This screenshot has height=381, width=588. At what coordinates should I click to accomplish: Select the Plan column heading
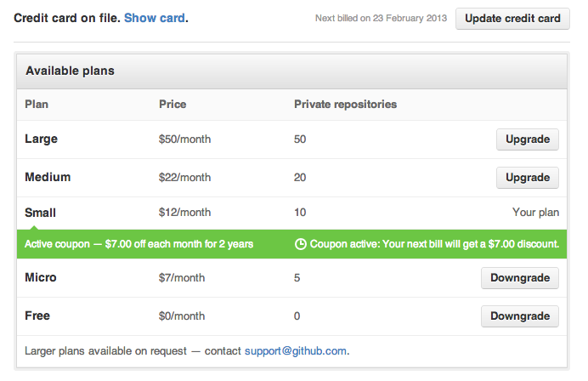(x=37, y=105)
